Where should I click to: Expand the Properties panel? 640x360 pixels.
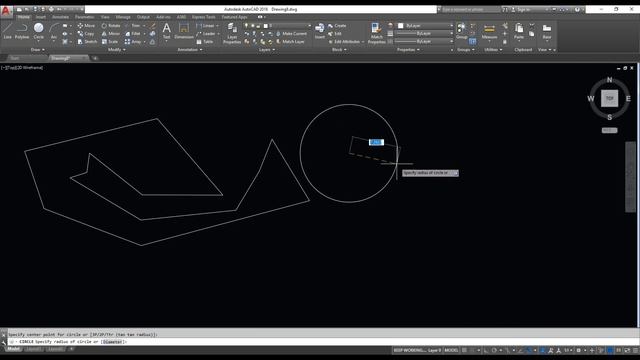(409, 50)
